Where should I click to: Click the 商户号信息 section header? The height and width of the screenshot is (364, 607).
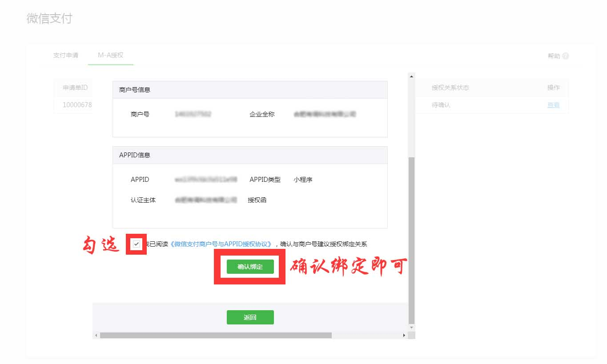pyautogui.click(x=250, y=90)
